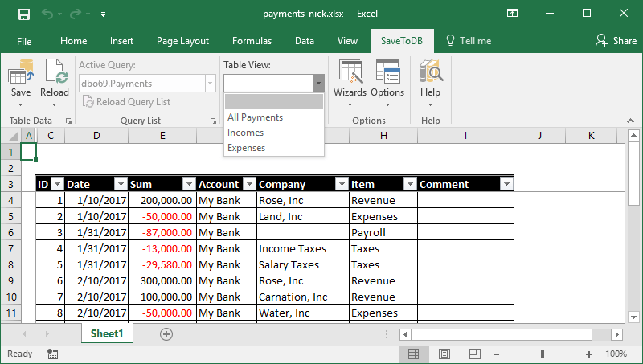The height and width of the screenshot is (364, 643).
Task: Expand the Reload button dropdown arrow
Action: [54, 105]
